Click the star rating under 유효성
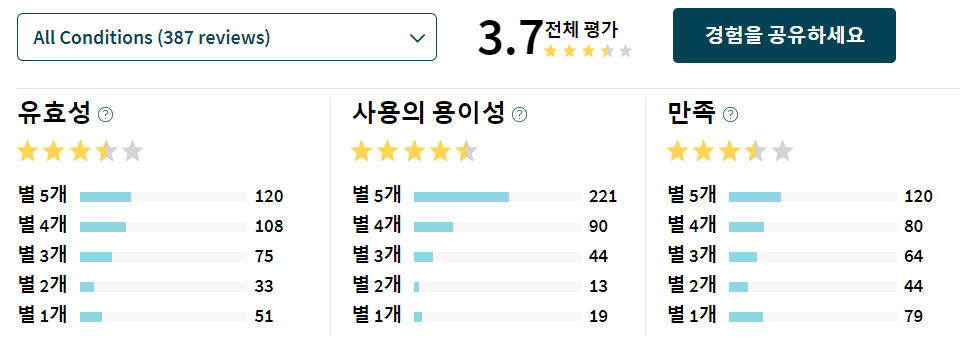This screenshot has height=362, width=971. coord(81,151)
